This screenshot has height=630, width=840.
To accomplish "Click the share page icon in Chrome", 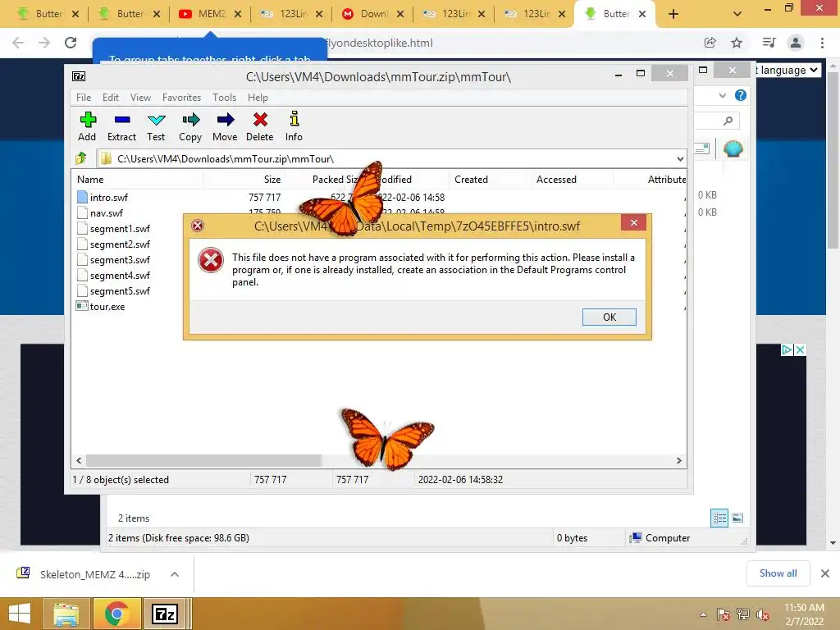I will coord(710,43).
